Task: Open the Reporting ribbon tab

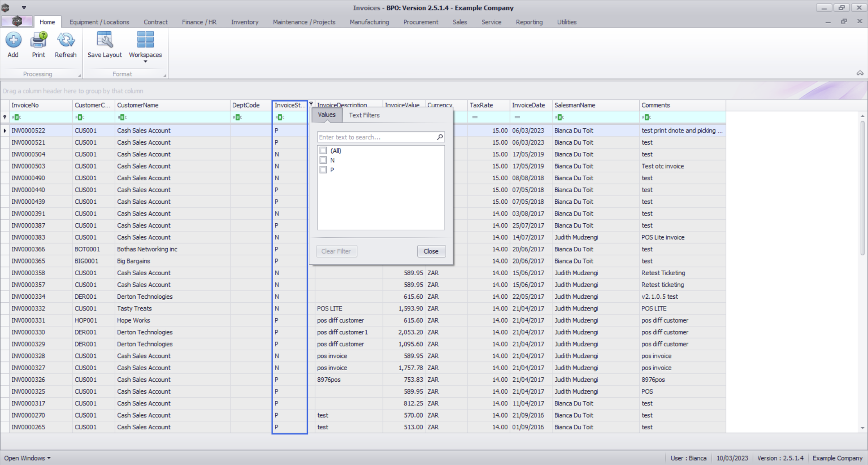Action: coord(529,22)
